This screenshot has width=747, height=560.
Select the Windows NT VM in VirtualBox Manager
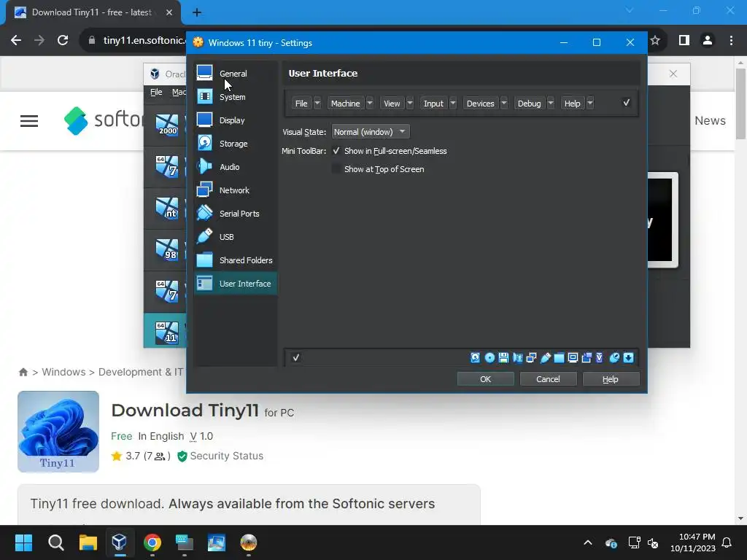tap(166, 208)
